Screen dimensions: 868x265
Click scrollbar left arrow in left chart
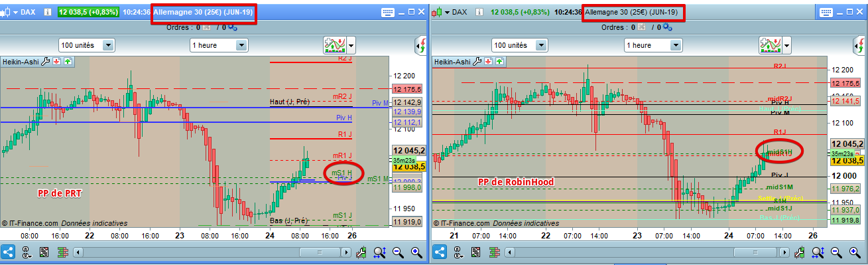(x=78, y=252)
